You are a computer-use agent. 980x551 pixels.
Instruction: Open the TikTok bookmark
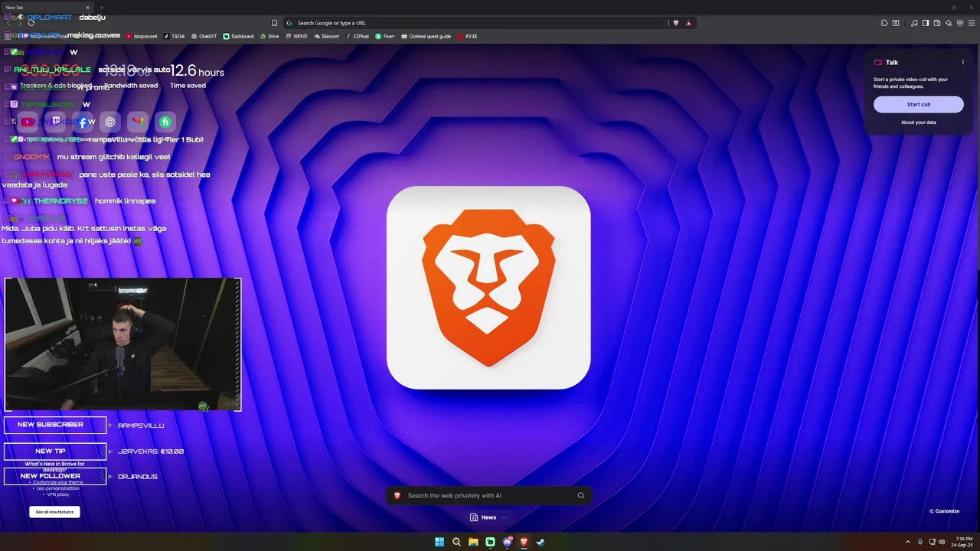pos(175,36)
